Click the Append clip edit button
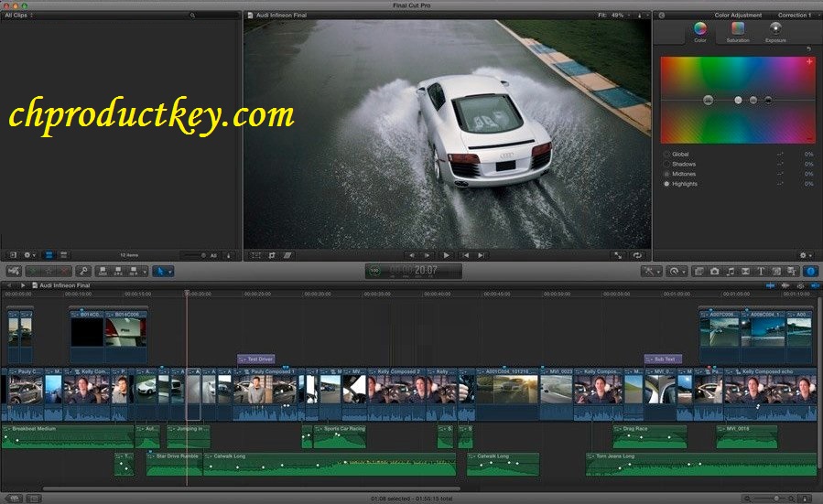823x504 pixels. pos(134,271)
